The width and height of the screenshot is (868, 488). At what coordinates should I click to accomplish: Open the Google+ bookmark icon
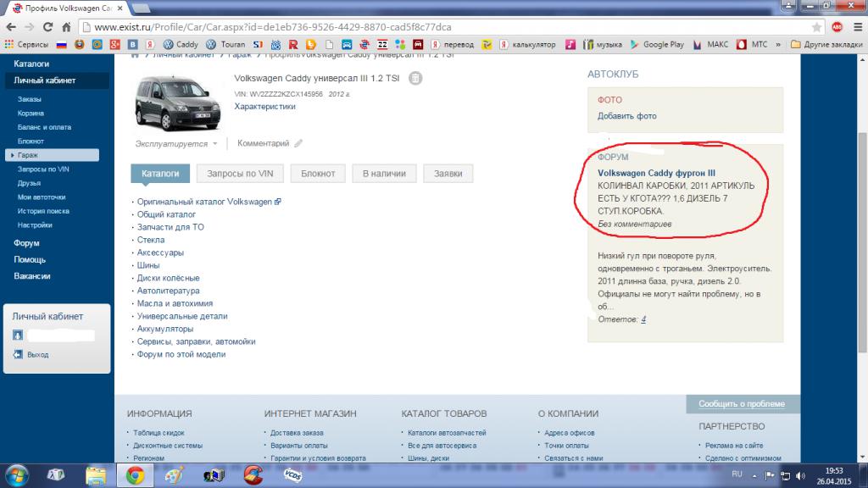[x=114, y=44]
